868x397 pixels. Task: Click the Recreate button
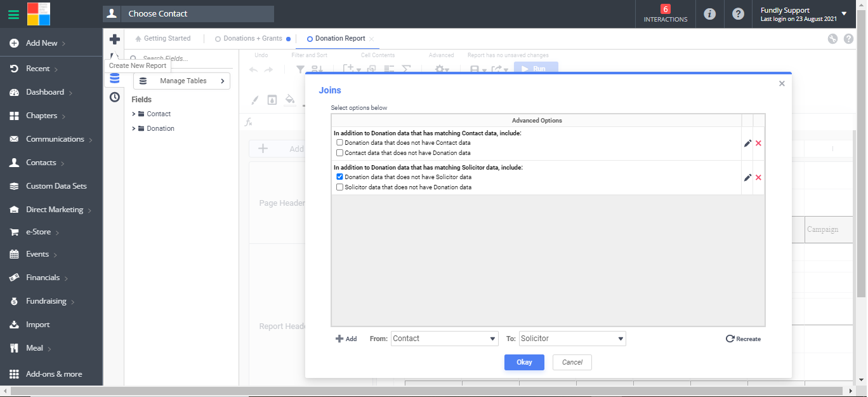click(x=743, y=339)
